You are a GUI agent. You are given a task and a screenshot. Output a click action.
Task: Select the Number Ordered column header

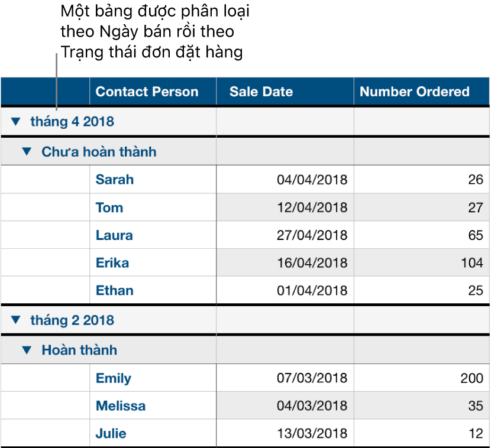click(x=414, y=92)
